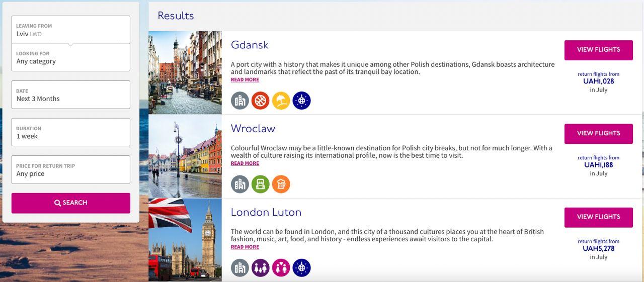644x282 pixels.
Task: Click the Results heading
Action: click(x=176, y=16)
